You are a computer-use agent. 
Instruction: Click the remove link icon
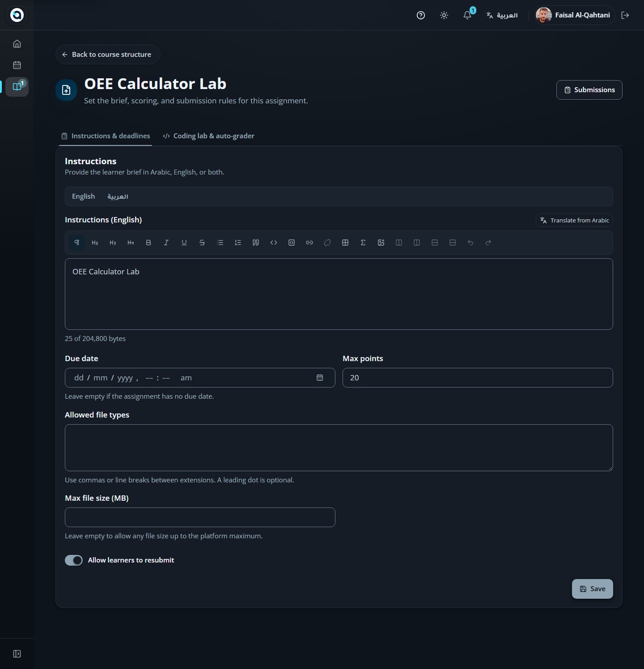coord(327,243)
